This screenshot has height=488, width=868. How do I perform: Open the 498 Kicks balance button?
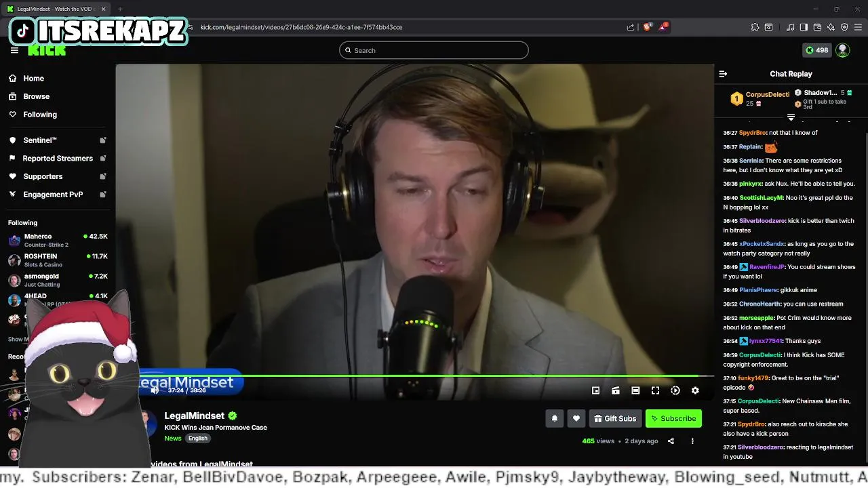pyautogui.click(x=816, y=50)
